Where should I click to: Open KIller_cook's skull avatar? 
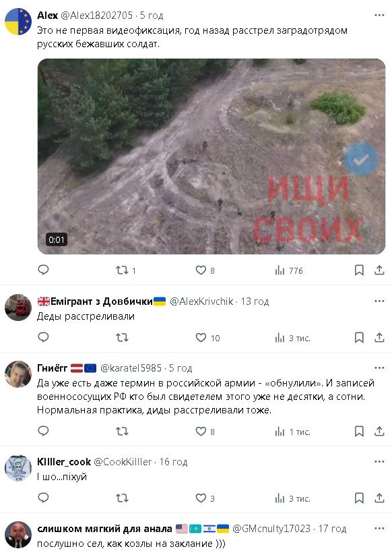18,468
